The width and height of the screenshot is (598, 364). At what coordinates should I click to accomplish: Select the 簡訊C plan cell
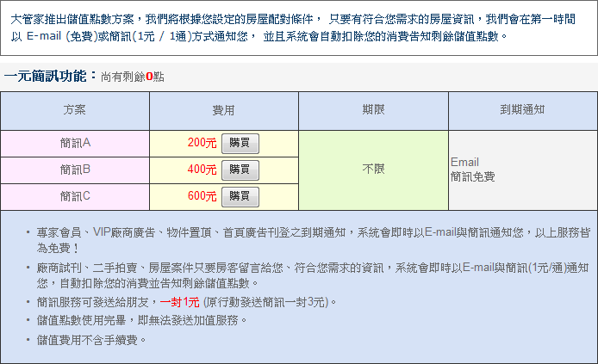coord(75,195)
